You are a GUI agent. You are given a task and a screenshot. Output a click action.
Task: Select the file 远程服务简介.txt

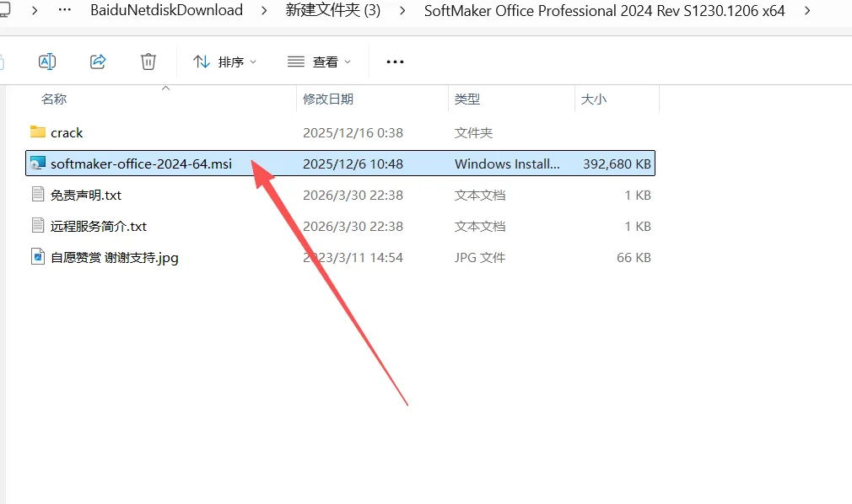99,227
